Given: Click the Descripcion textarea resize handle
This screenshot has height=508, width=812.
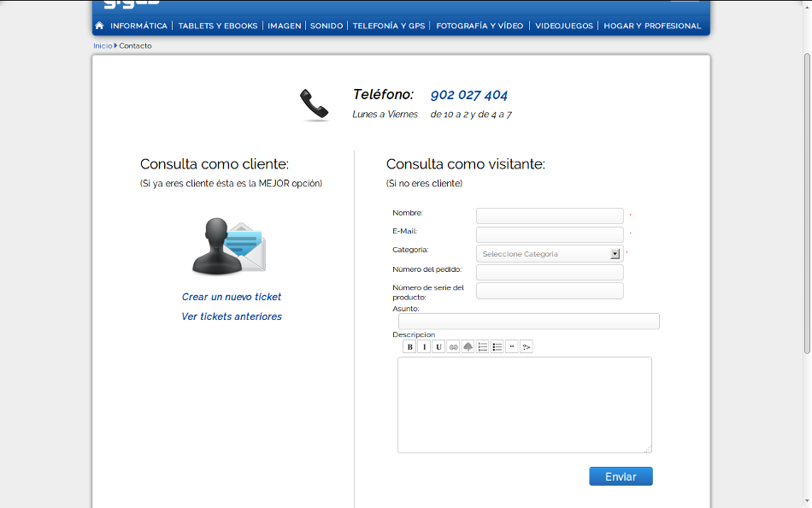Looking at the screenshot, I should (x=647, y=449).
